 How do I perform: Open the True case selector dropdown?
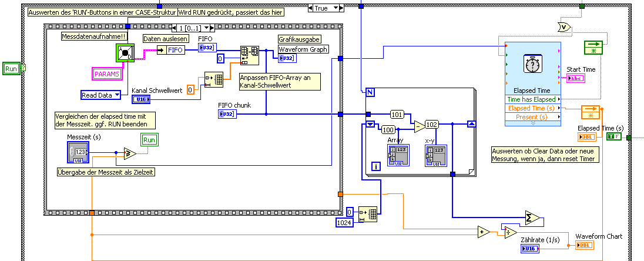coord(337,8)
